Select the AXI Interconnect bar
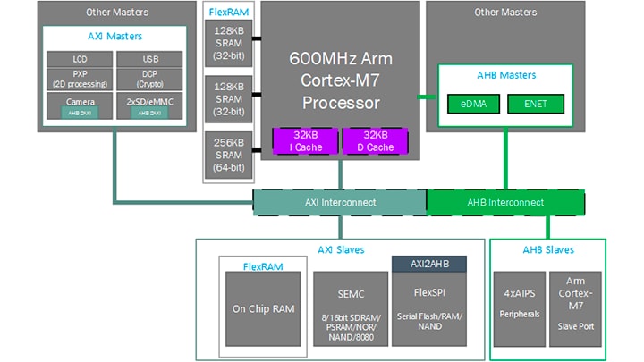This screenshot has width=644, height=362. (340, 203)
